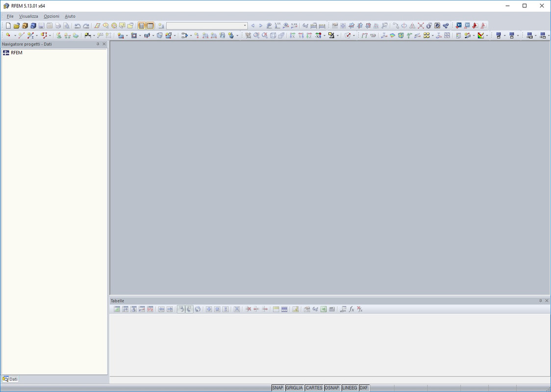Screen dimensions: 551x392
Task: Click the new node tool icon
Action: (x=8, y=35)
